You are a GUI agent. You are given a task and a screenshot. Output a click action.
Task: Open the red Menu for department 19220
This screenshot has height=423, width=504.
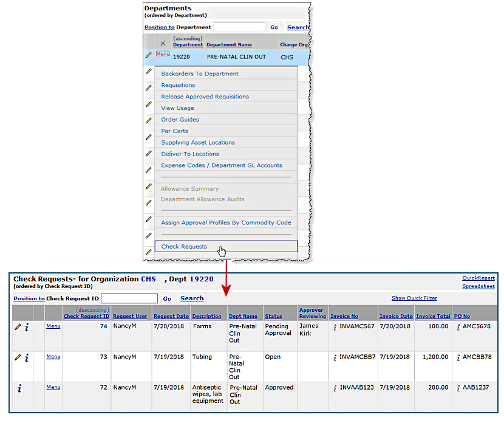click(x=163, y=55)
